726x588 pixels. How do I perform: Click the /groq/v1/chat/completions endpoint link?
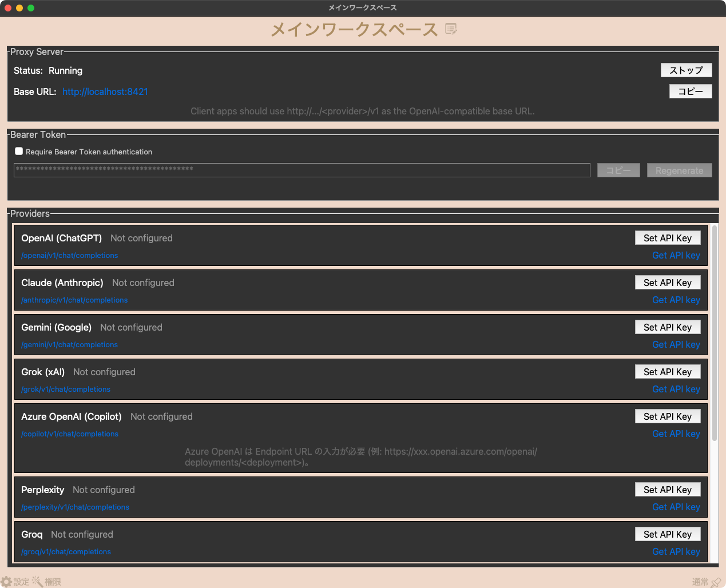[x=66, y=551]
